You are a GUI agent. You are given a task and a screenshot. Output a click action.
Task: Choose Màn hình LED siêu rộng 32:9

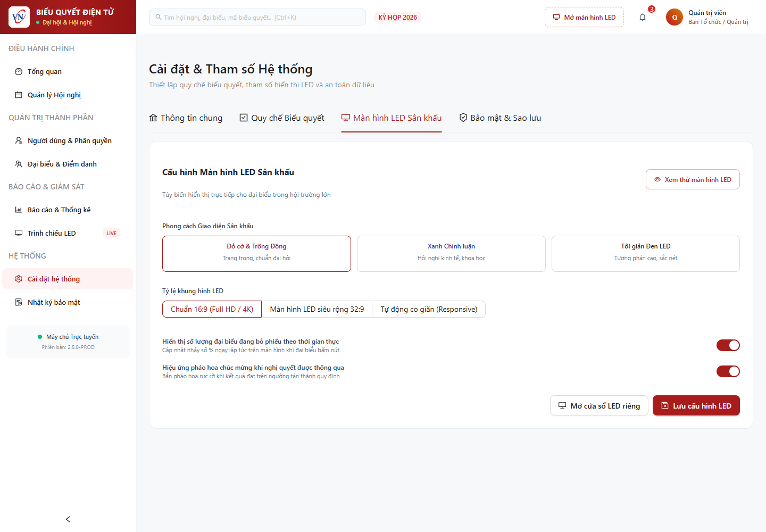(x=317, y=309)
